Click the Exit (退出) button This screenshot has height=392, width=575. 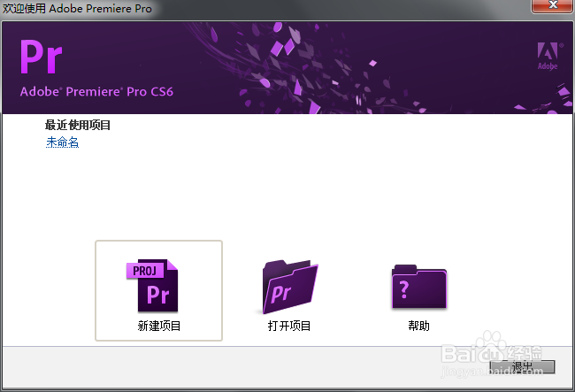[x=522, y=366]
